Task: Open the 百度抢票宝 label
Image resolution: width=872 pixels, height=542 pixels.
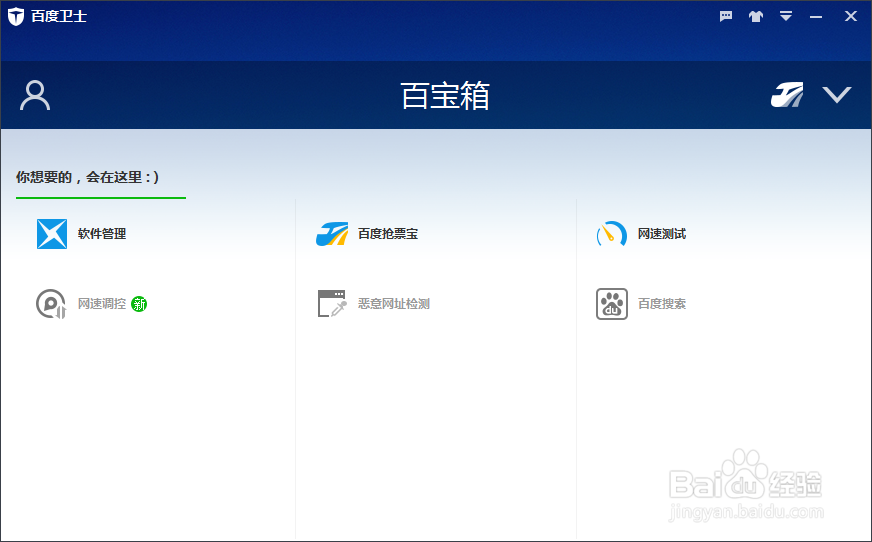Action: pyautogui.click(x=388, y=233)
